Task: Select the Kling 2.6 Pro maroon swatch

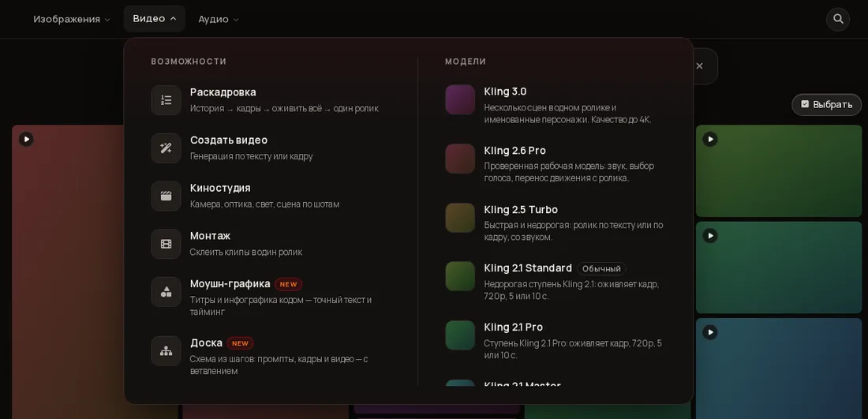Action: (x=460, y=159)
